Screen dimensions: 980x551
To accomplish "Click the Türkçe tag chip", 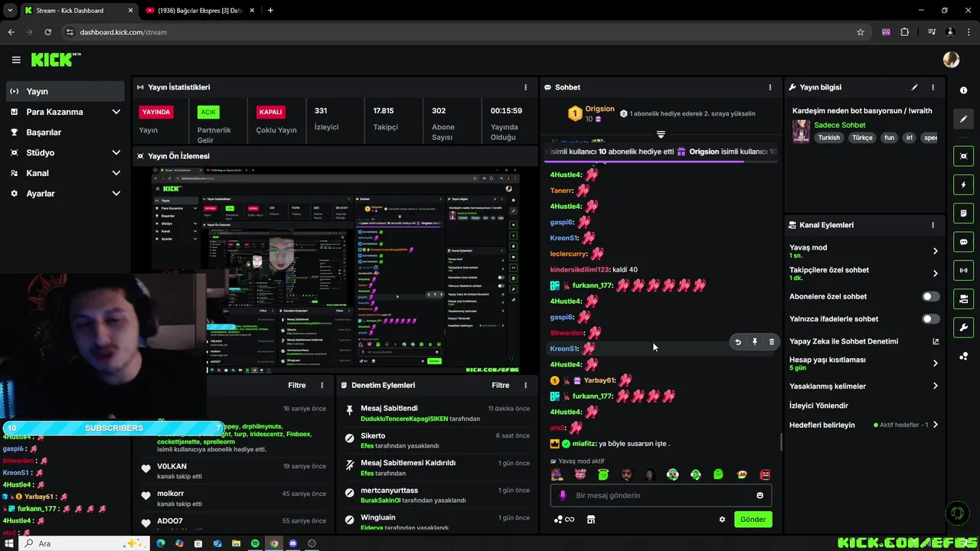I will tap(862, 138).
